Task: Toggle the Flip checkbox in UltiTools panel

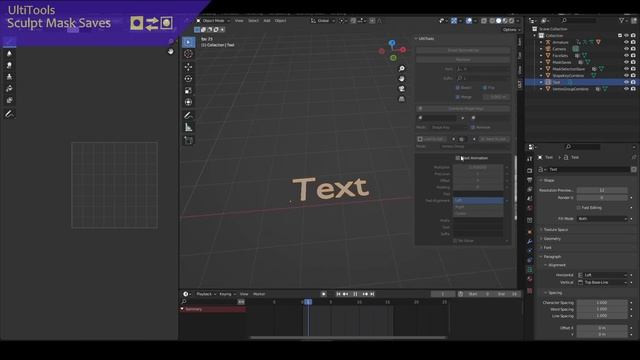Action: [484, 88]
